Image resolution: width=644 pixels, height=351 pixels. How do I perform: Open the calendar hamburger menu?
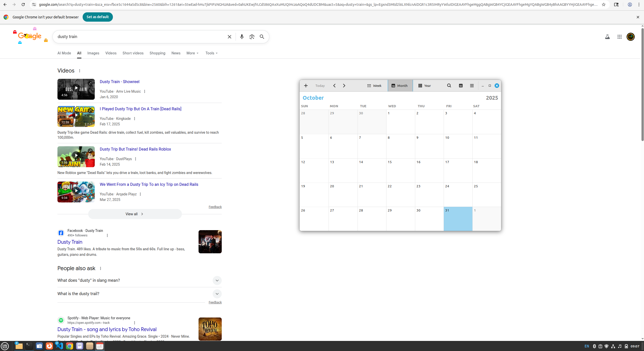(472, 86)
